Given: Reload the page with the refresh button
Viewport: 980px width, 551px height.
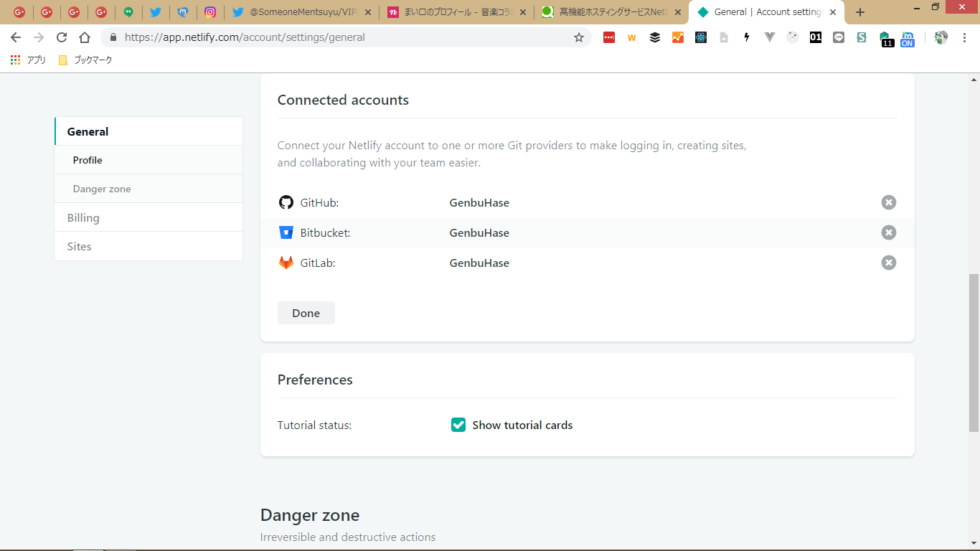Looking at the screenshot, I should tap(62, 37).
